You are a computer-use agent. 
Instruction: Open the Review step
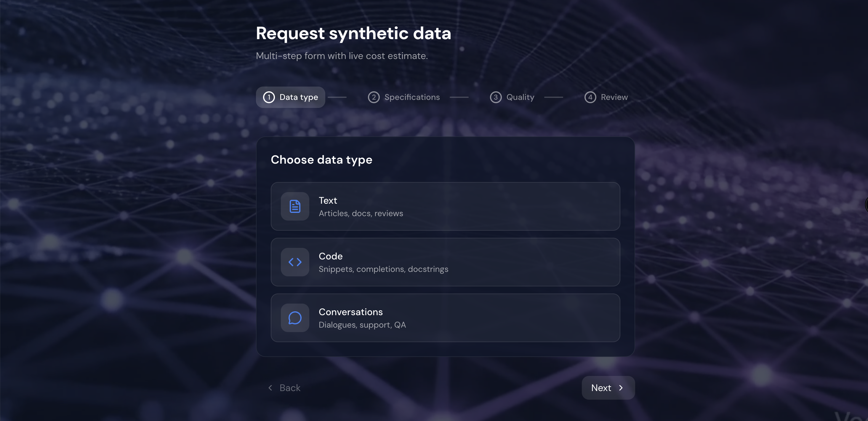pos(606,97)
